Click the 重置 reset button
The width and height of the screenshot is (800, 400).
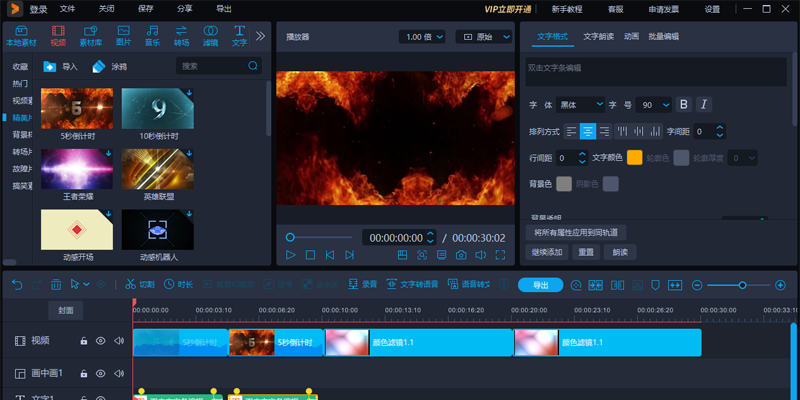(586, 252)
